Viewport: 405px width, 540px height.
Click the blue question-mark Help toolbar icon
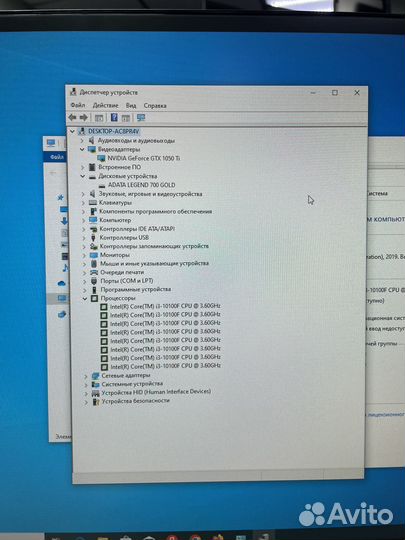click(114, 117)
